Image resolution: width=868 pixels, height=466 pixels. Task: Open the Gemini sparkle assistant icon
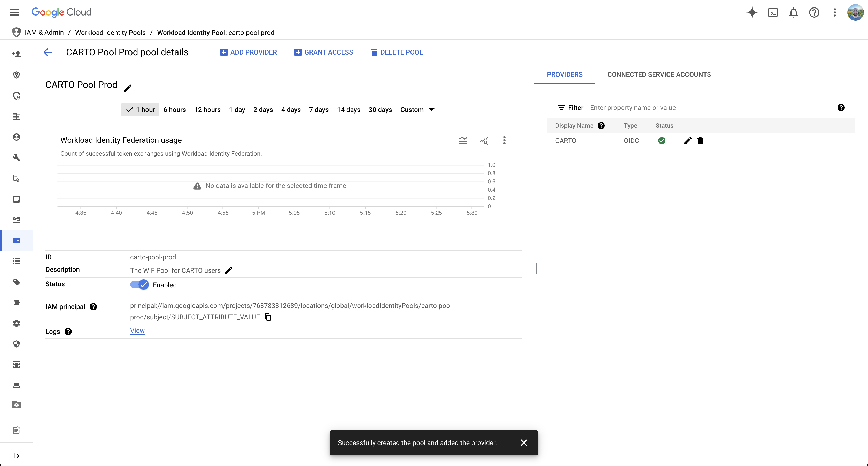[752, 12]
